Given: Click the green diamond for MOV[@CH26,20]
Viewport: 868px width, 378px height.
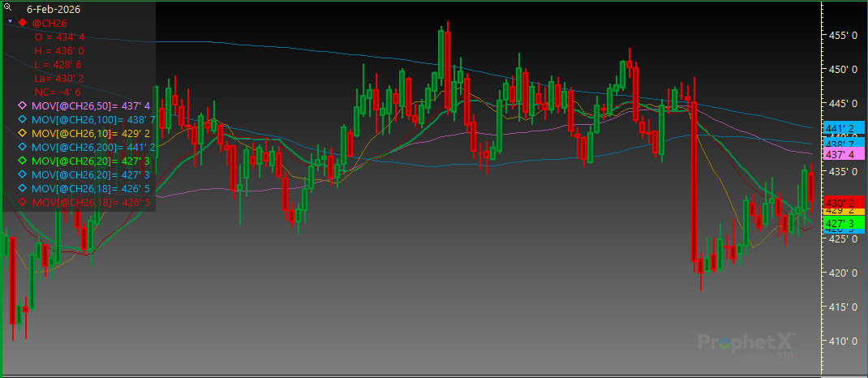Looking at the screenshot, I should click(22, 161).
